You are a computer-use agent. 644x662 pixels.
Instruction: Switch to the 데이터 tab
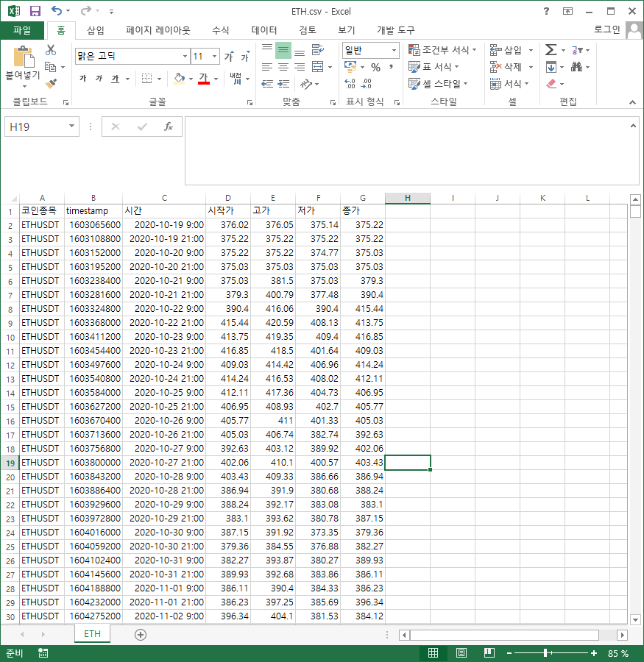264,30
